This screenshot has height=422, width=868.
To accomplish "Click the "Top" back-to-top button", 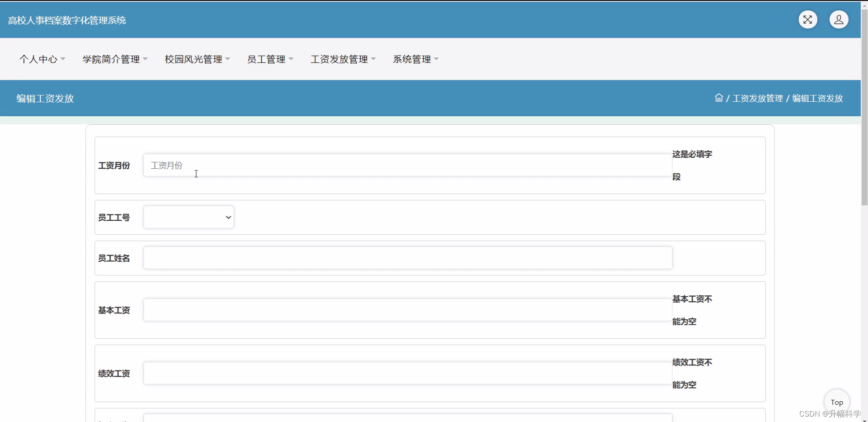I will 837,402.
